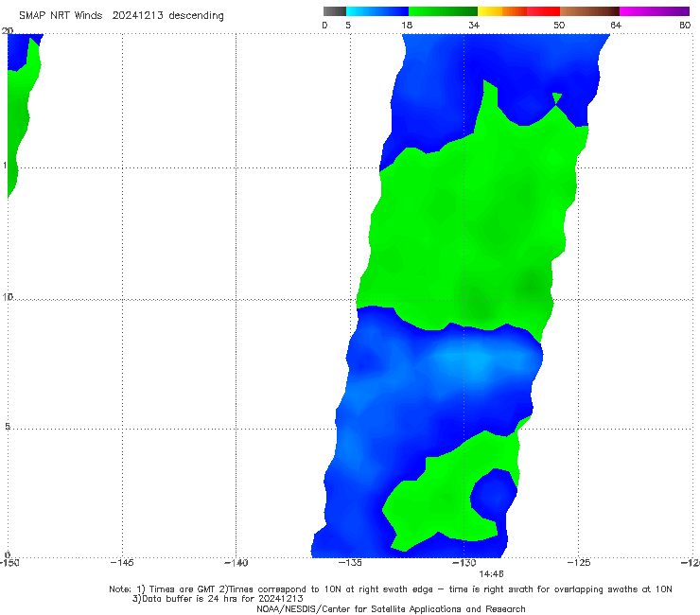Click the color bar label '5'

click(348, 25)
